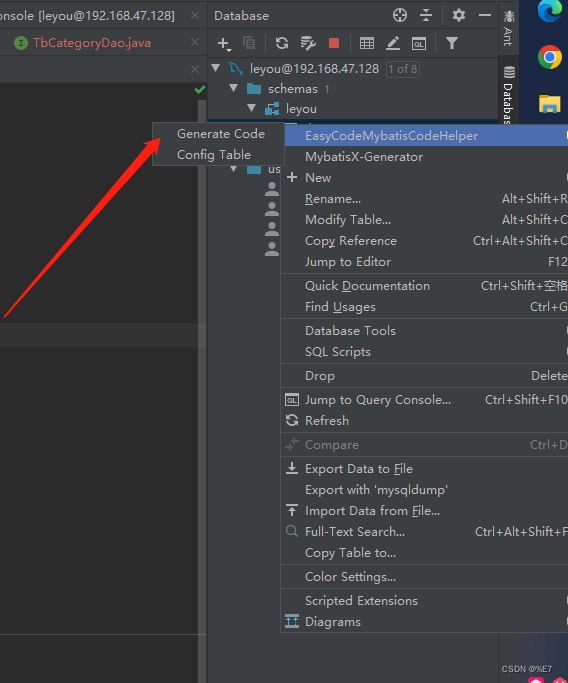
Task: Toggle the Database side tool window tab
Action: tap(508, 95)
